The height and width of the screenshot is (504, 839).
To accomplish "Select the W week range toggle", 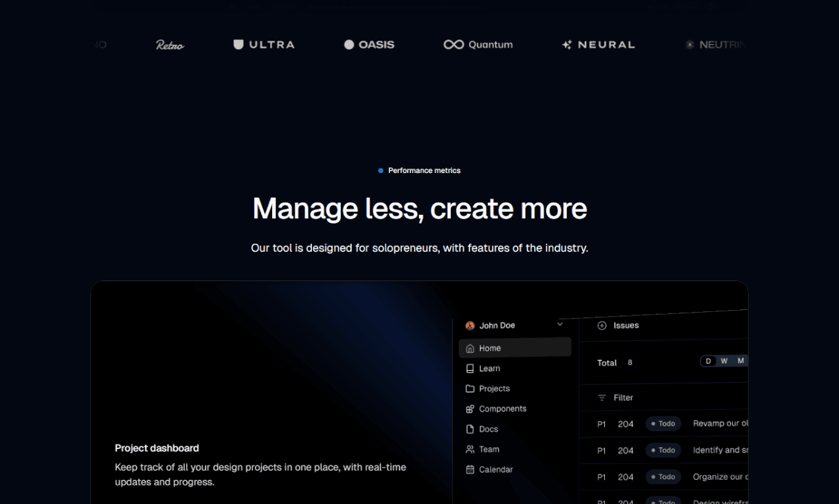I will [x=724, y=361].
